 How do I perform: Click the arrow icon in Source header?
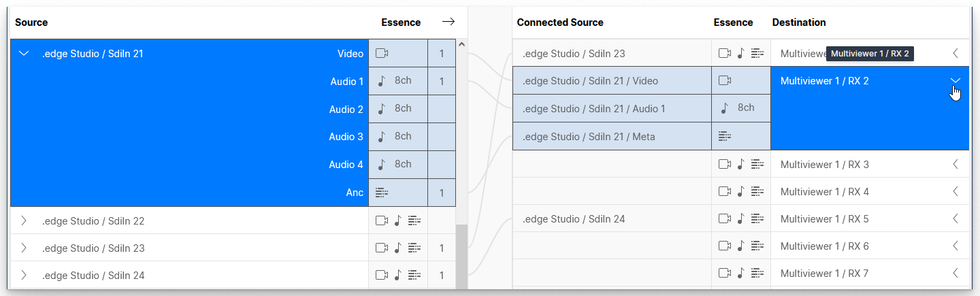tap(448, 22)
